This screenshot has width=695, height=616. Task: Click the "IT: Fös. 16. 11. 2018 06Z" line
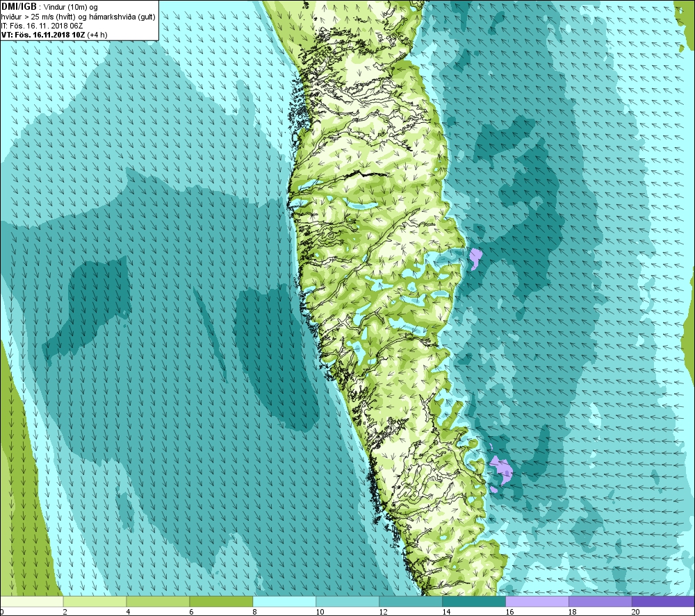click(x=42, y=26)
